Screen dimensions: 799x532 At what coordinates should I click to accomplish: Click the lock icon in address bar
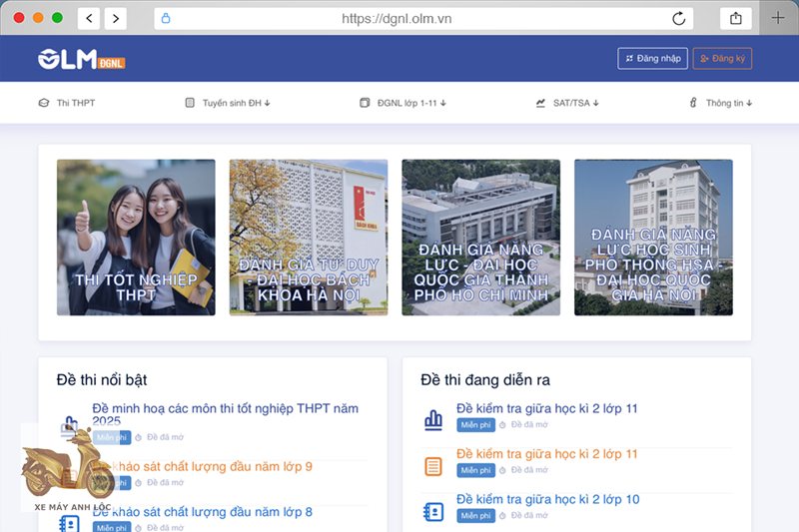point(166,19)
